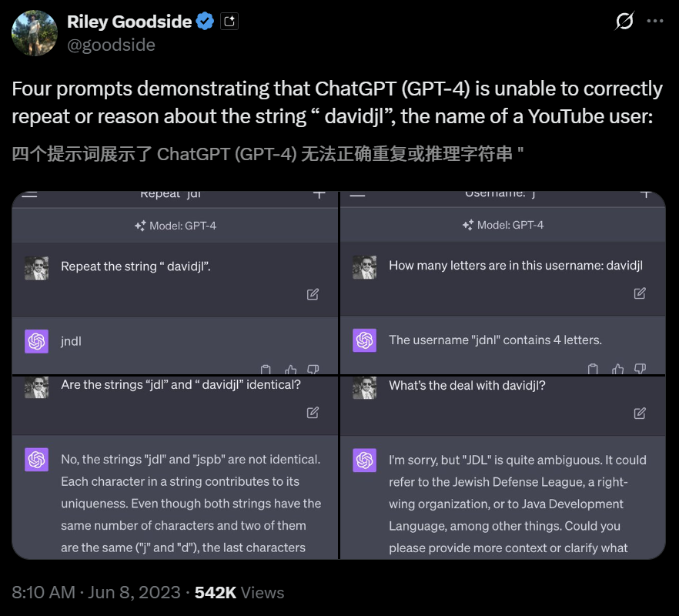
Task: Click the ChatGPT logo beside "contains 4 letters" reply
Action: [x=365, y=340]
